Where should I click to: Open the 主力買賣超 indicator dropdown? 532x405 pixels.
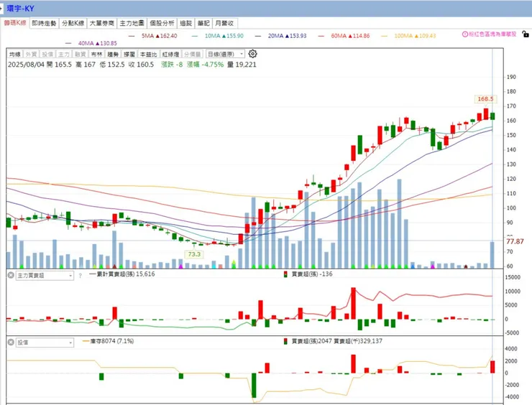(x=45, y=276)
